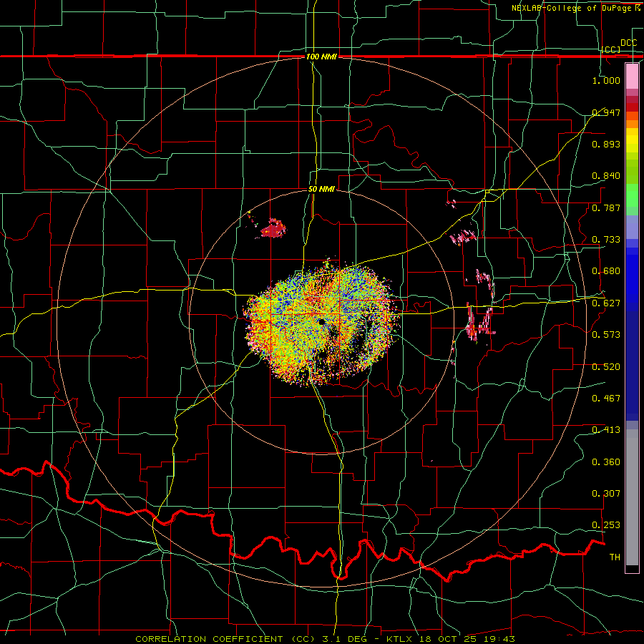The width and height of the screenshot is (644, 644).
Task: Click the 0.573 scale value
Action: (x=606, y=335)
